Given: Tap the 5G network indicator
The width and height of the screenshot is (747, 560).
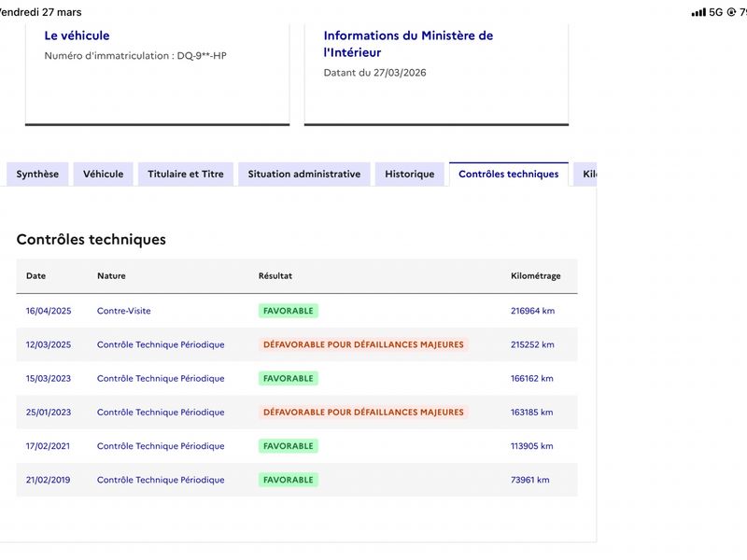Looking at the screenshot, I should point(715,12).
